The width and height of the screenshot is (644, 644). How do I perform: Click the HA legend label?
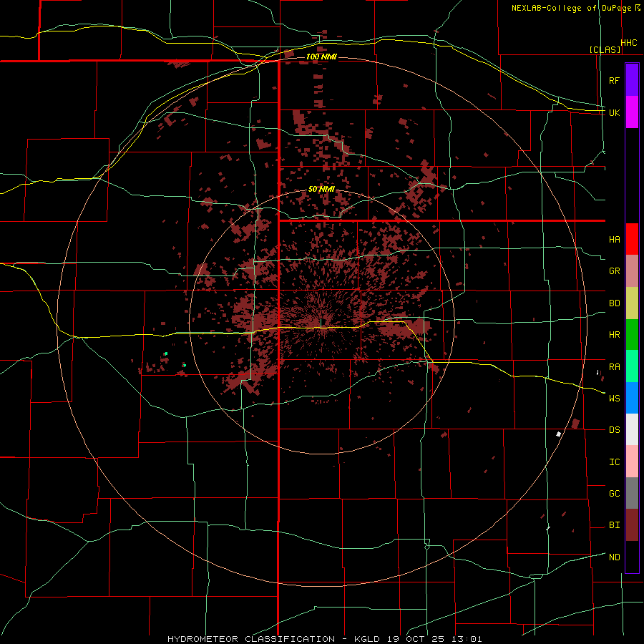(x=615, y=240)
